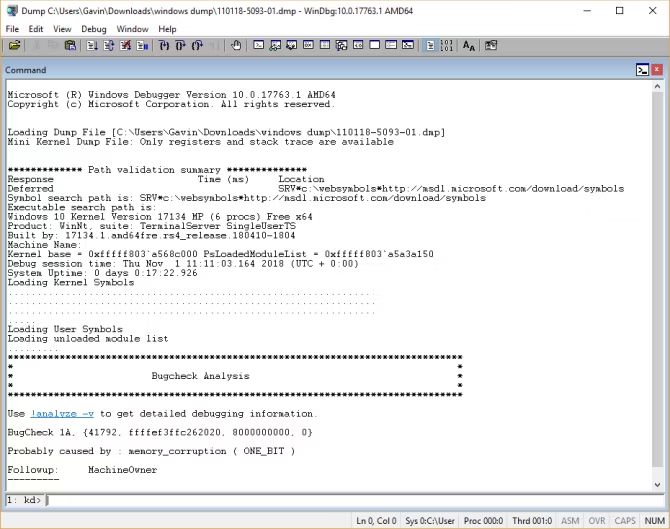
Task: Open the Call Stack window toolbar icon
Action: pyautogui.click(x=341, y=45)
